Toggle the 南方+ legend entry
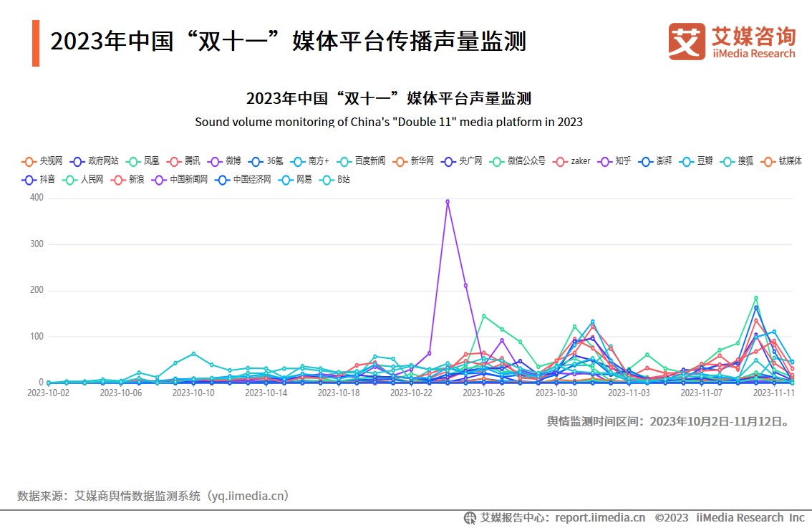Screen dimensions: 812x528 pyautogui.click(x=309, y=161)
